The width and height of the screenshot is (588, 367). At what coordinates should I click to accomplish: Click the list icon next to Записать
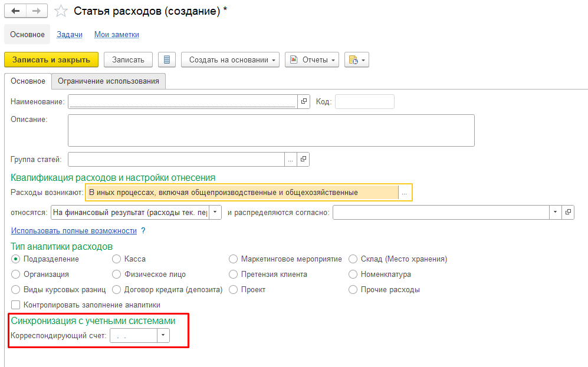point(167,59)
